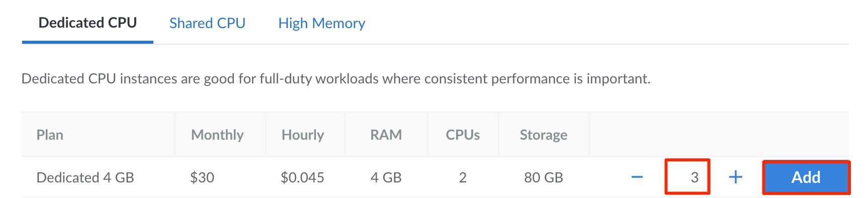The height and width of the screenshot is (198, 868).
Task: Click the Dedicated CPU description text
Action: pyautogui.click(x=336, y=79)
